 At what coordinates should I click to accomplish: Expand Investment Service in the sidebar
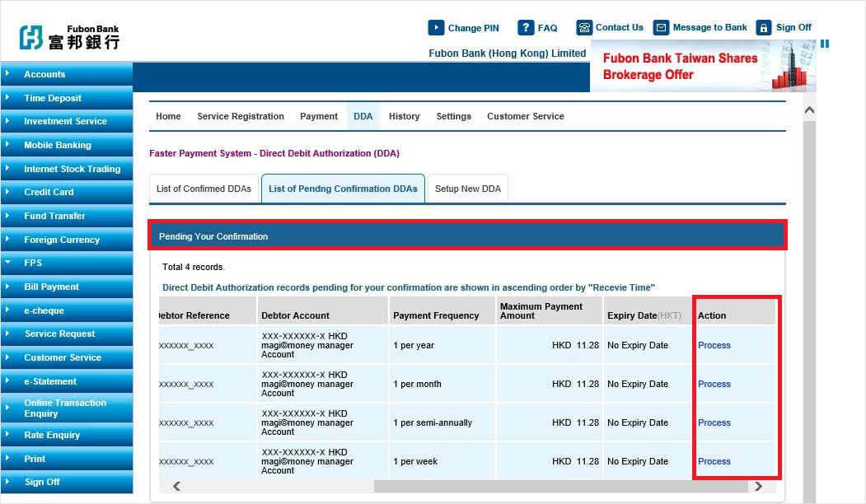pos(66,121)
